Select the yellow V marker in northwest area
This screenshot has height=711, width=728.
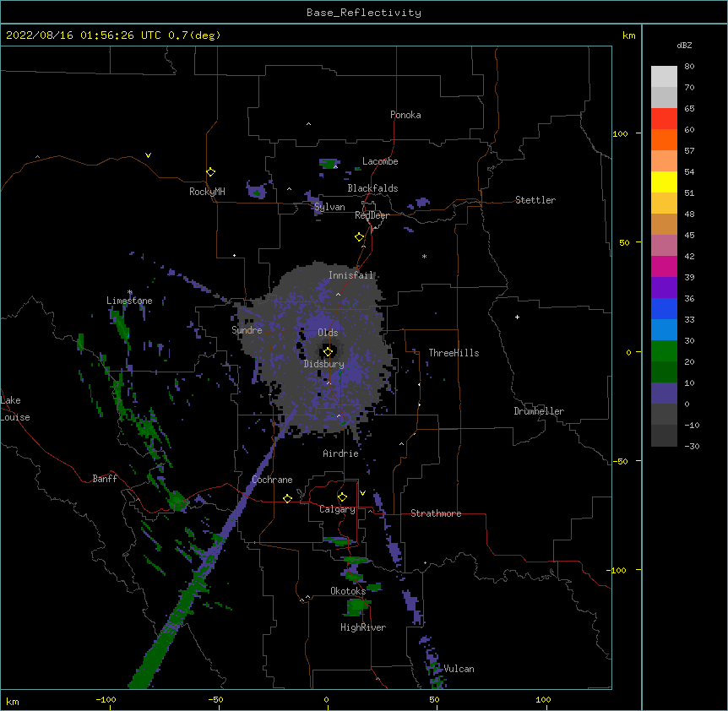pos(148,155)
